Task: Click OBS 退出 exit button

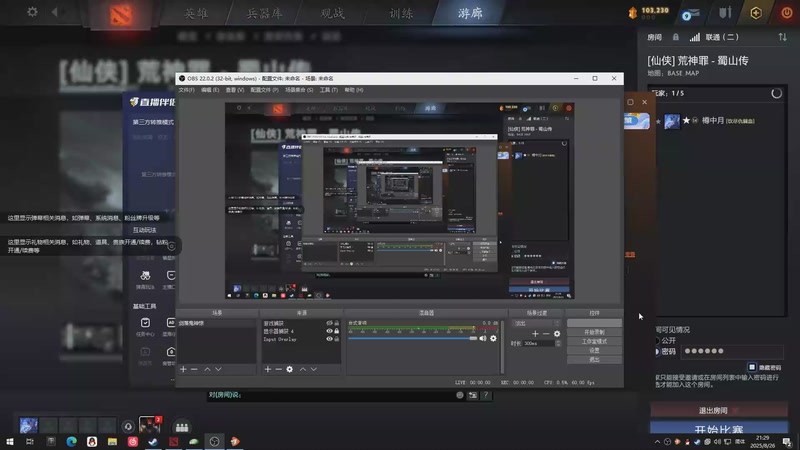Action: tap(594, 360)
